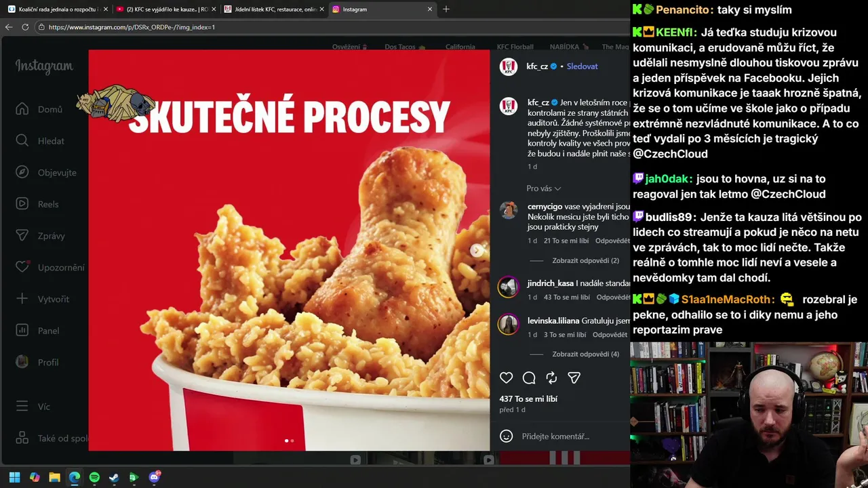Click S1aa1neMacRoth's chat username
868x488 pixels.
point(728,300)
